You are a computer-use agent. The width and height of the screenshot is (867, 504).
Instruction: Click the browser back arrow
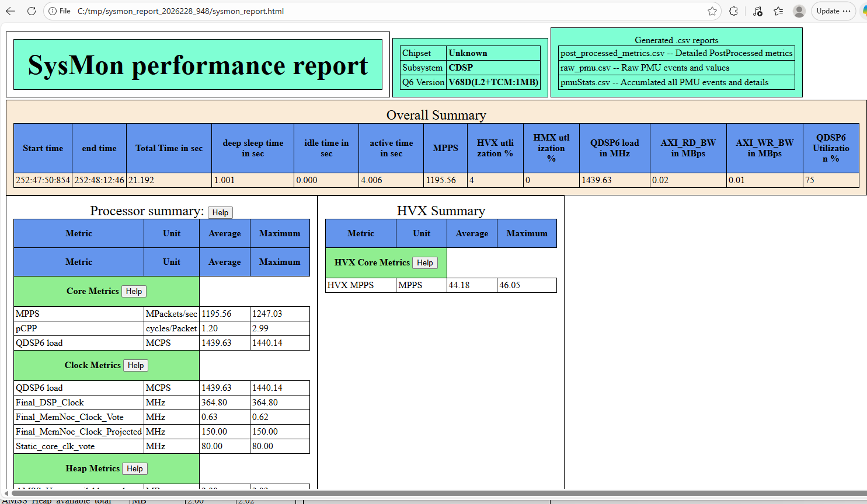click(x=11, y=11)
